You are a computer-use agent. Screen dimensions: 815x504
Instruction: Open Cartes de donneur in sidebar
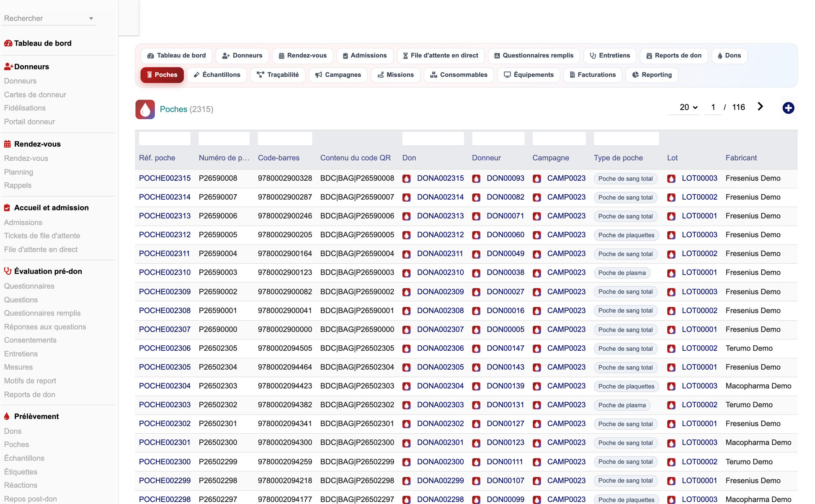[35, 95]
